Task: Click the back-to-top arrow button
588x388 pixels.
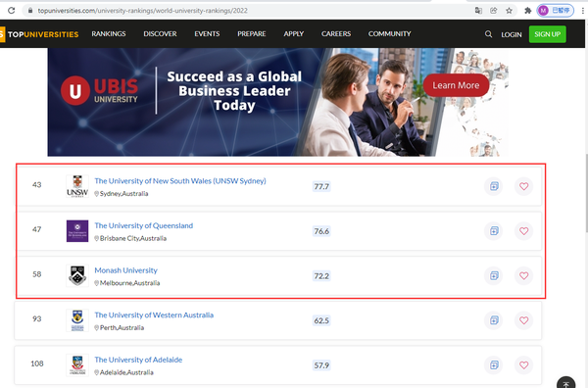Action: [x=566, y=383]
